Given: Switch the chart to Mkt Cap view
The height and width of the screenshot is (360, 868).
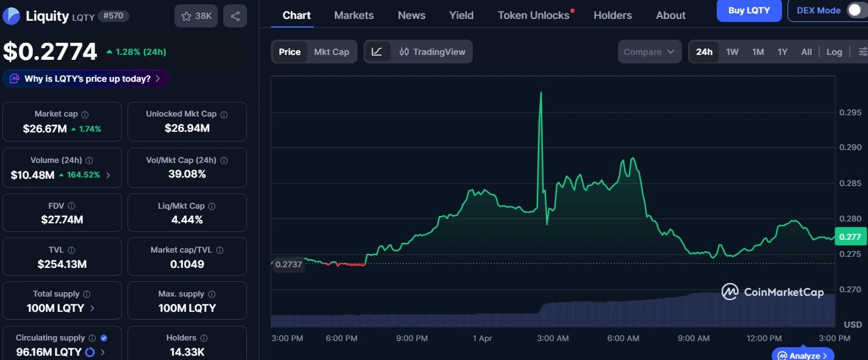Looking at the screenshot, I should (331, 52).
